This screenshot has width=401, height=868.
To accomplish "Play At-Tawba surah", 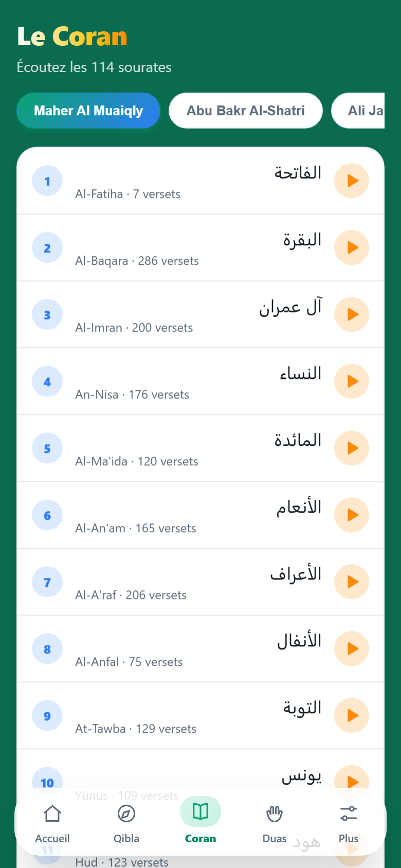I will (352, 715).
